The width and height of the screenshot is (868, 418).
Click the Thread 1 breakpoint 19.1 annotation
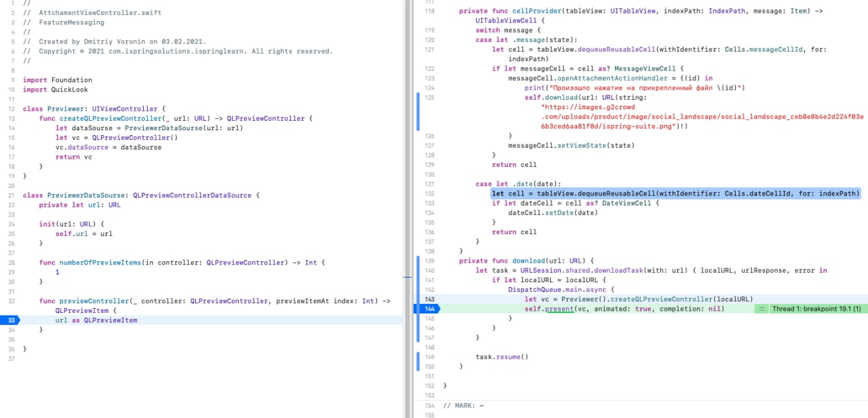pos(816,309)
